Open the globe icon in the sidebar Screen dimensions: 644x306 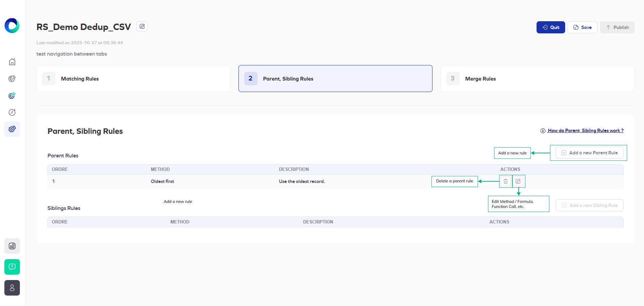[12, 79]
